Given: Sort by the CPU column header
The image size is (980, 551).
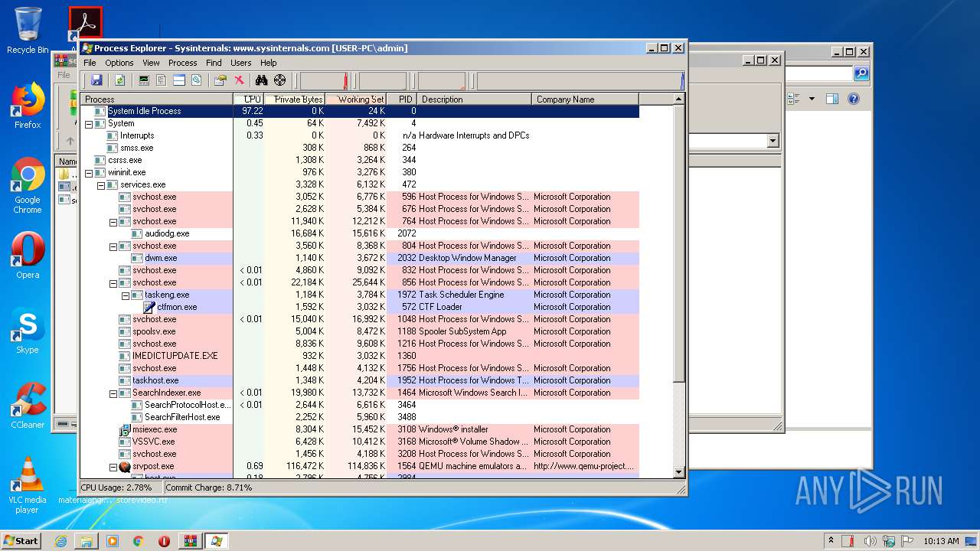Looking at the screenshot, I should pyautogui.click(x=249, y=99).
